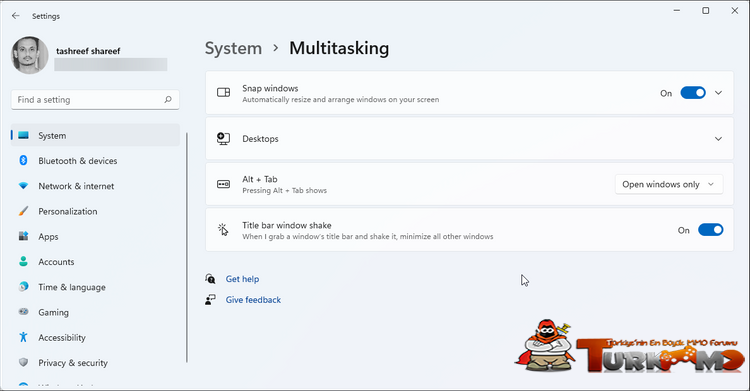Click the Network wifi icon in sidebar
Screen dimensions: 750x391
coord(23,186)
